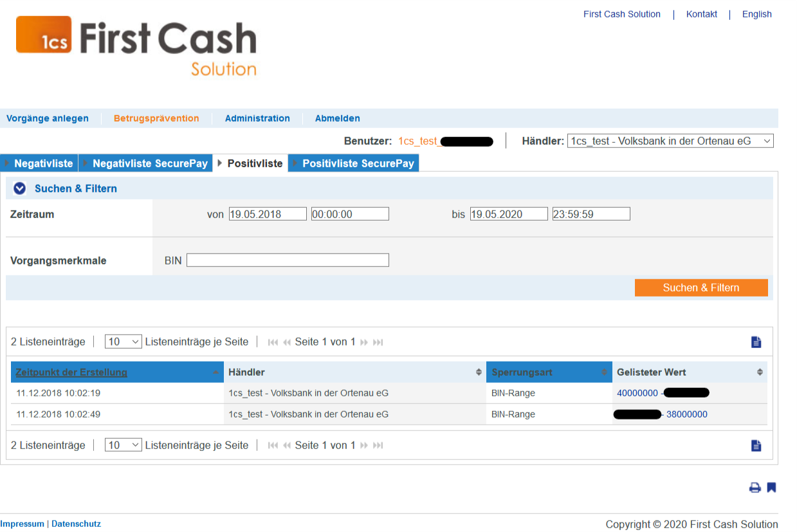Open the print dialog via printer icon
This screenshot has height=532, width=797.
(755, 488)
